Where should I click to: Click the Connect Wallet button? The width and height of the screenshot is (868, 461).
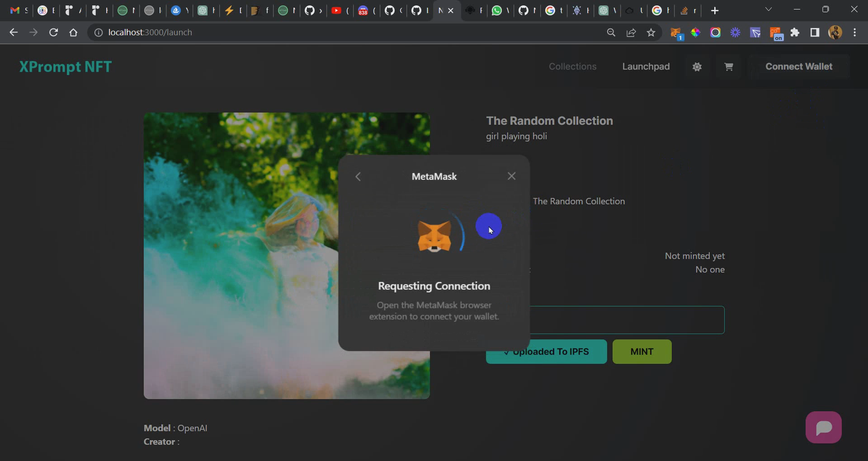point(799,66)
